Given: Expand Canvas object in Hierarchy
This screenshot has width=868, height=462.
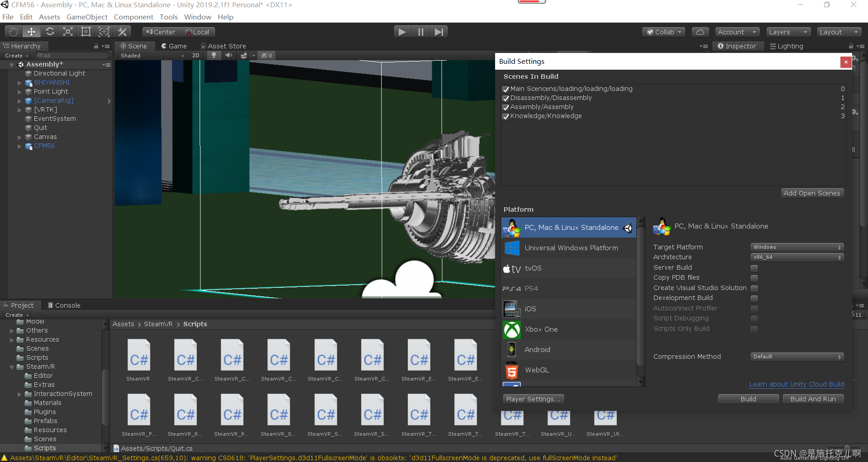Looking at the screenshot, I should [x=19, y=137].
